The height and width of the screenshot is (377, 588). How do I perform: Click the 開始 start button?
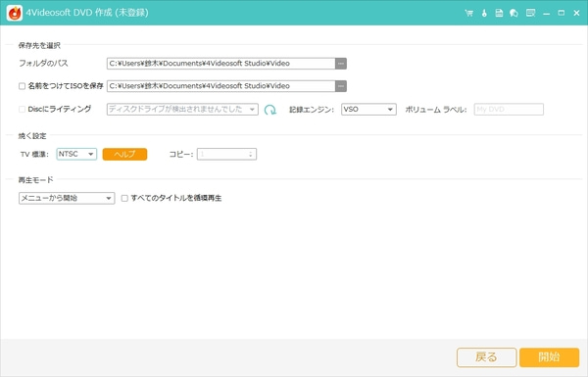pyautogui.click(x=550, y=357)
